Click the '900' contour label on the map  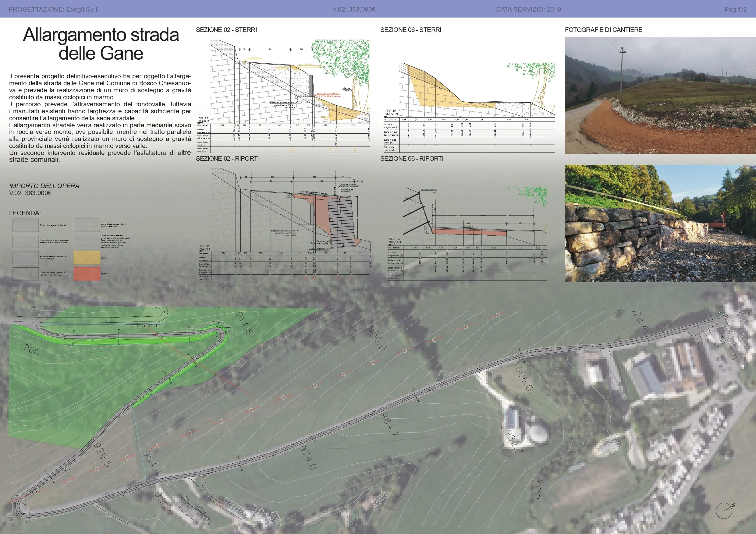pos(32,350)
